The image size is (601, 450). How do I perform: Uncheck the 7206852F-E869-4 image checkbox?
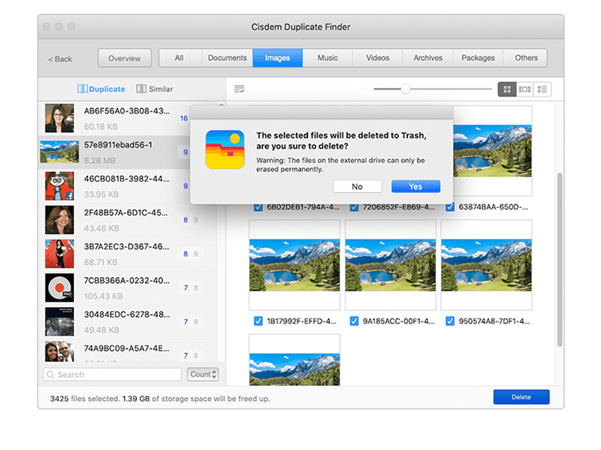354,207
